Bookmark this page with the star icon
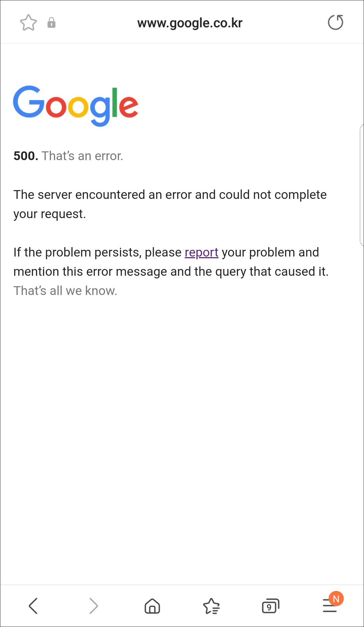This screenshot has height=627, width=364. (x=28, y=23)
